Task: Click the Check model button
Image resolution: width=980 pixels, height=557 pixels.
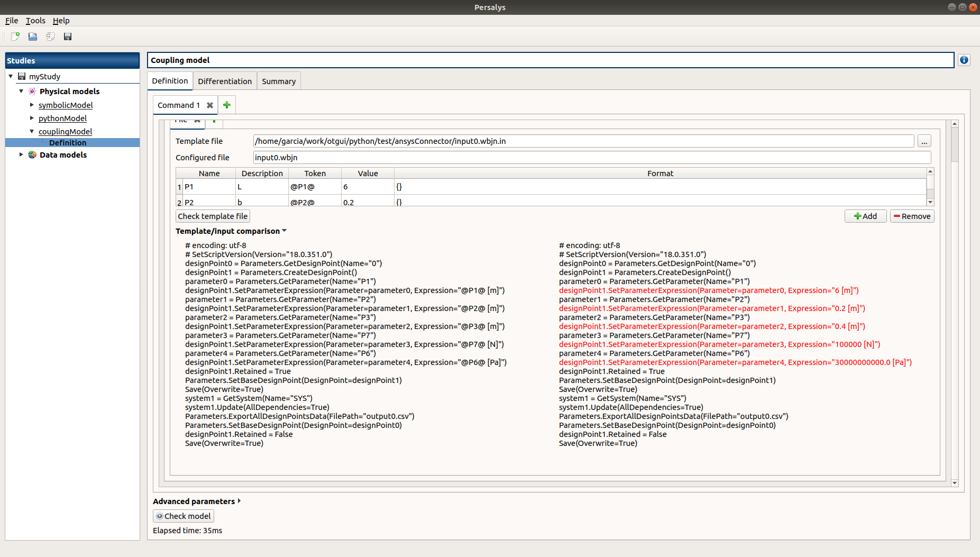Action: 184,516
